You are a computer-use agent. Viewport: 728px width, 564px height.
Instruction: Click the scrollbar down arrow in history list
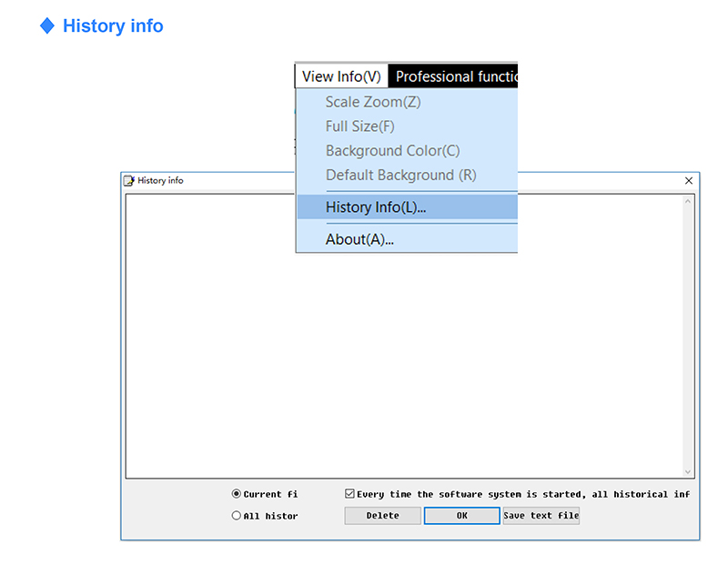(688, 472)
